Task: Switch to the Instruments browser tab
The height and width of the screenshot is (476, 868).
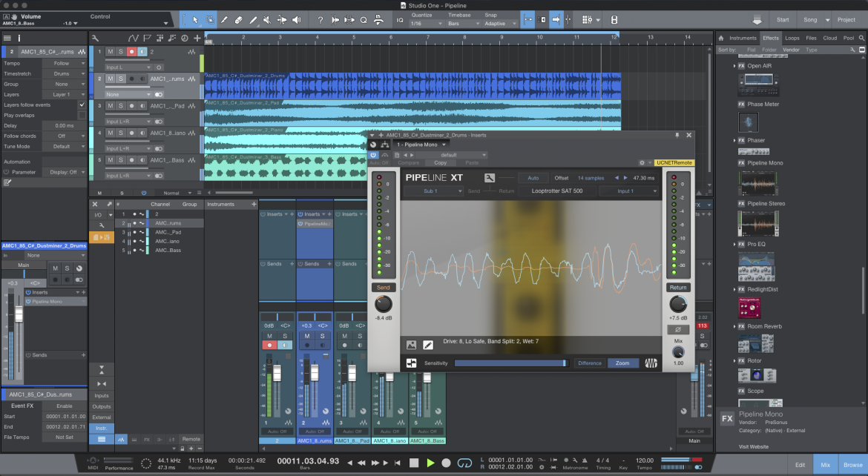Action: click(743, 39)
